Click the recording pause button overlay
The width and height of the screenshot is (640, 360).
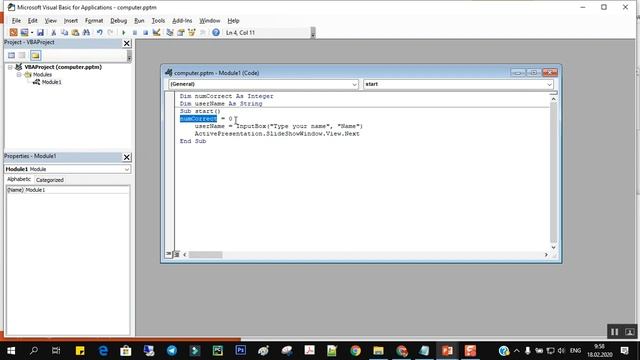(x=614, y=332)
